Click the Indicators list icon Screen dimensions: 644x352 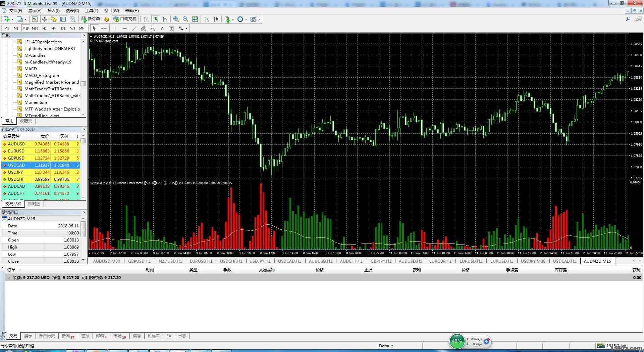[227, 19]
